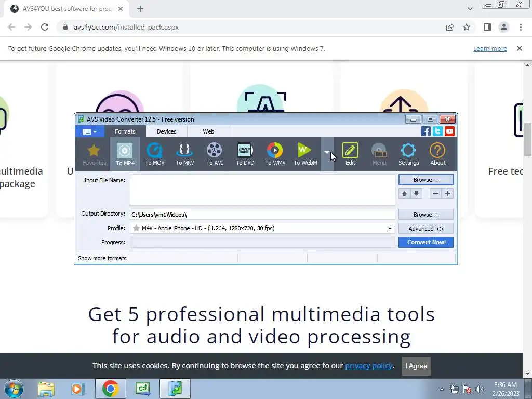Click the conversion Progress bar
532x399 pixels.
[x=262, y=242]
